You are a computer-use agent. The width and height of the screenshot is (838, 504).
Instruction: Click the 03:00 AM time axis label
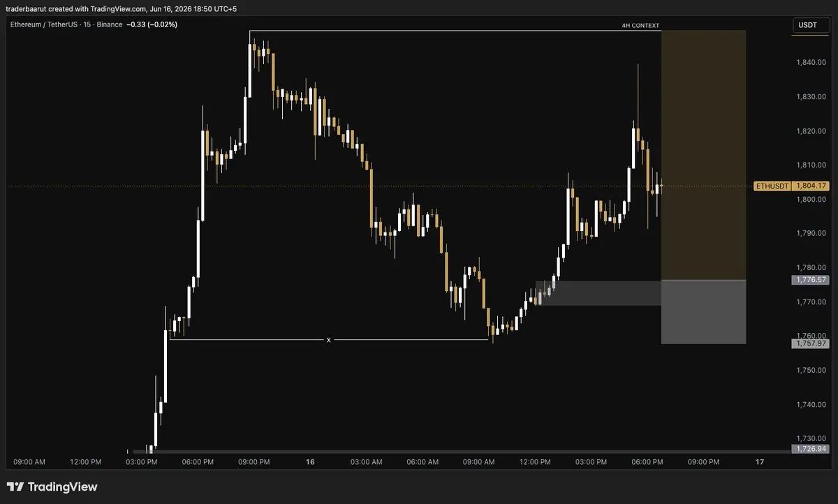(x=367, y=462)
